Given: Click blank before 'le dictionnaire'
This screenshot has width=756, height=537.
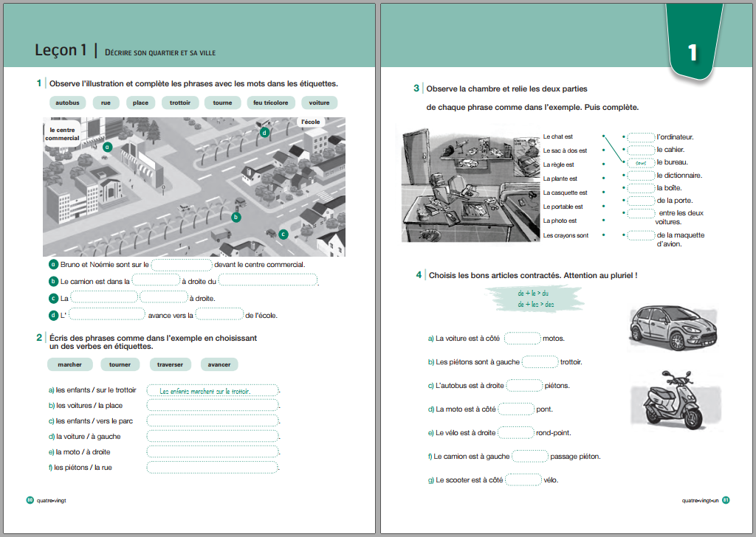Looking at the screenshot, I should [642, 176].
